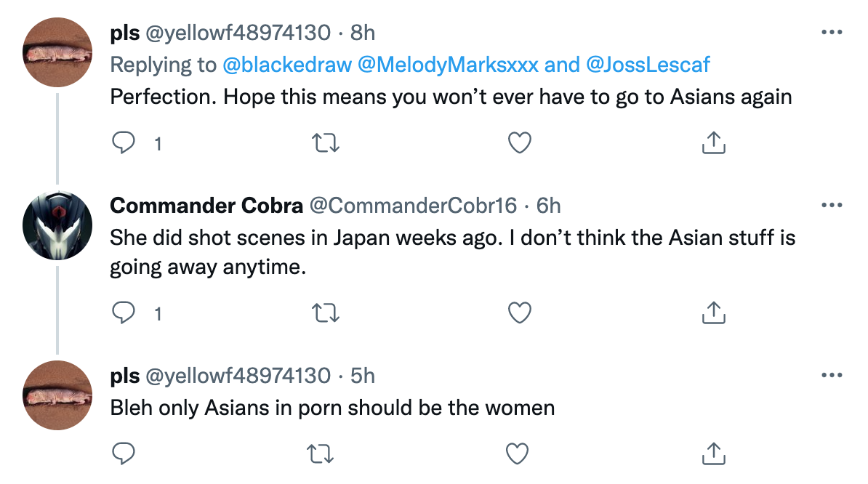Open more options for first tweet
The width and height of the screenshot is (868, 484).
pyautogui.click(x=832, y=33)
